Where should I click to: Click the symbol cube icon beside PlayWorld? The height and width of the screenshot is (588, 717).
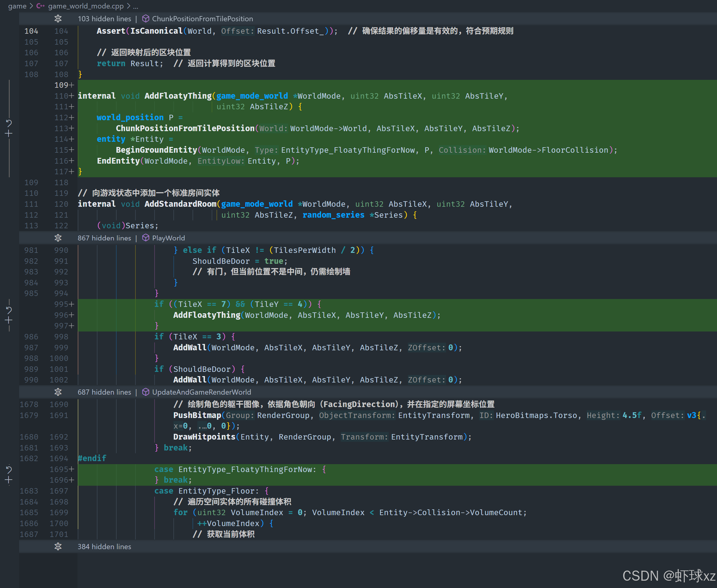(146, 238)
